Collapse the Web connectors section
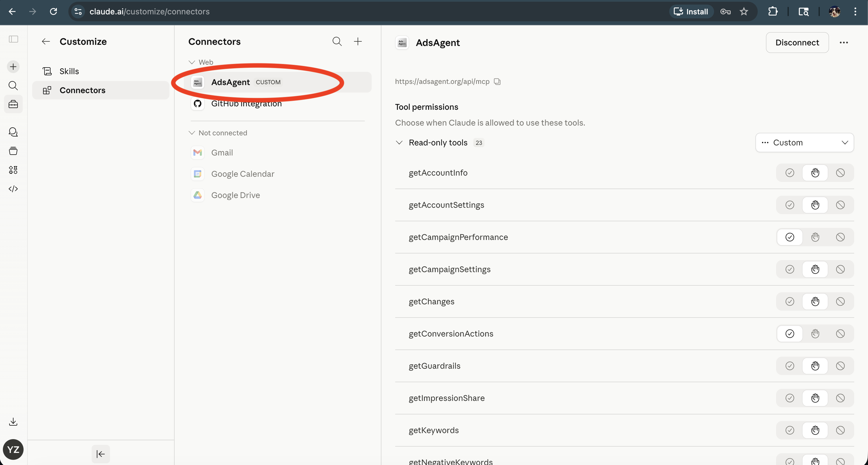The image size is (868, 465). point(192,62)
